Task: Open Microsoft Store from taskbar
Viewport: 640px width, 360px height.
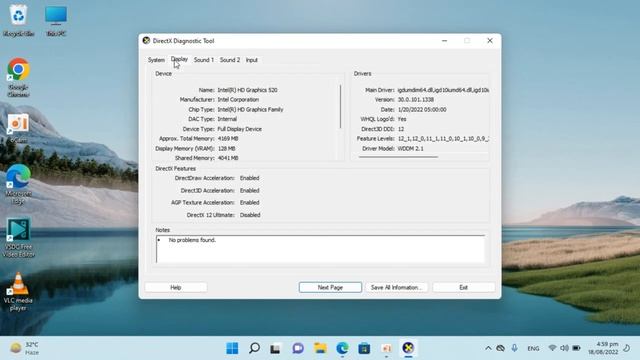Action: click(x=364, y=348)
